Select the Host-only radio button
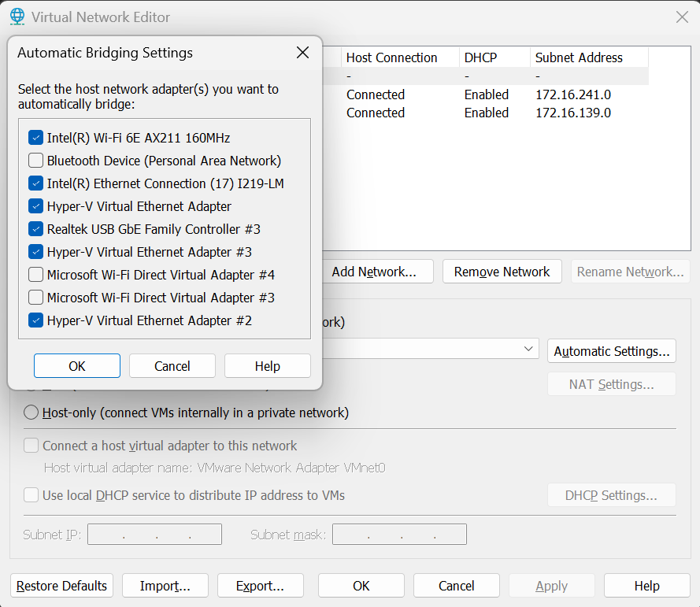Image resolution: width=700 pixels, height=607 pixels. [x=31, y=413]
